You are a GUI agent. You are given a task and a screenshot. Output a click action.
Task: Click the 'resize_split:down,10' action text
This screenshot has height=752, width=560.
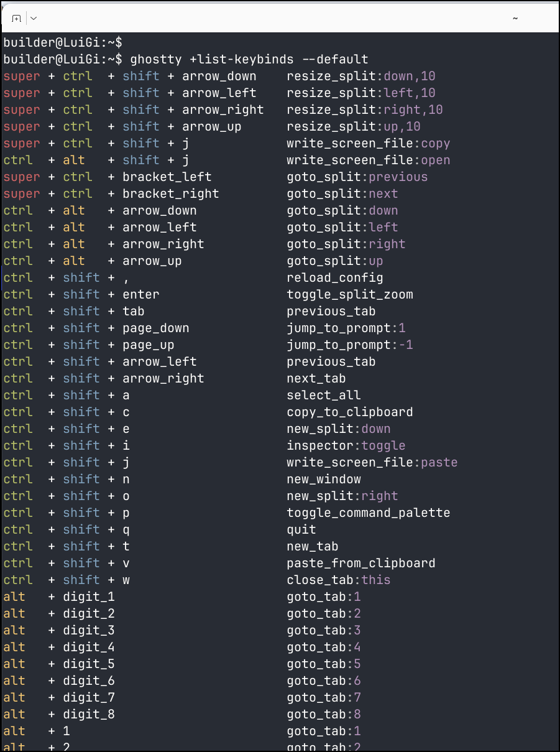click(360, 77)
